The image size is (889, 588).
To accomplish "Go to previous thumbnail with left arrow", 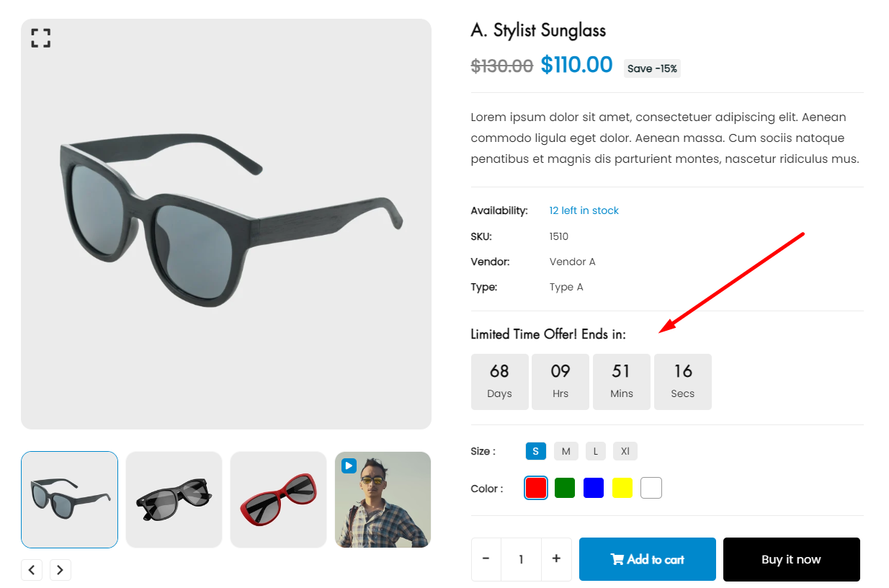I will point(32,570).
